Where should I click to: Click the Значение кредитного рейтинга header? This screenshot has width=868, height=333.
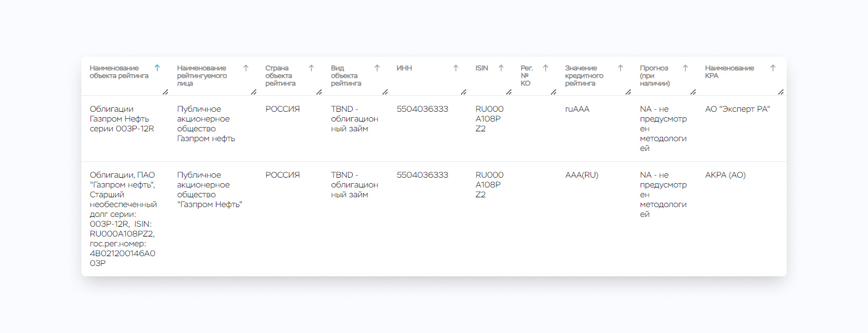click(x=584, y=76)
